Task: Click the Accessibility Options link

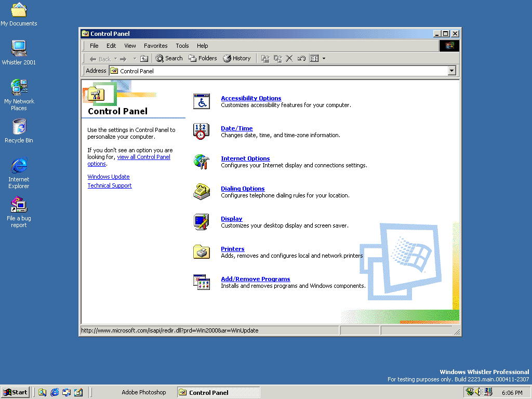Action: click(x=251, y=98)
